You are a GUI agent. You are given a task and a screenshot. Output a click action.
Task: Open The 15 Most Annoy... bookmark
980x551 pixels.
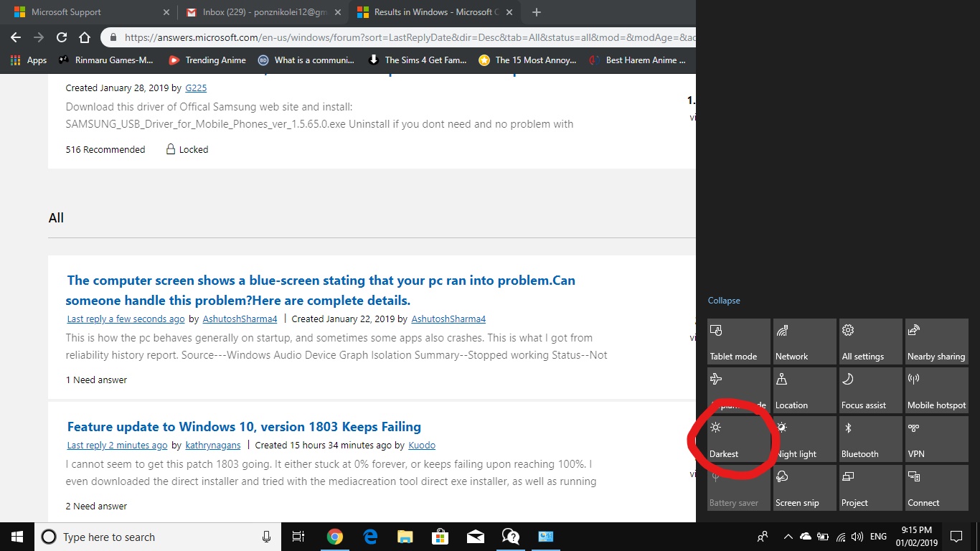click(x=528, y=60)
